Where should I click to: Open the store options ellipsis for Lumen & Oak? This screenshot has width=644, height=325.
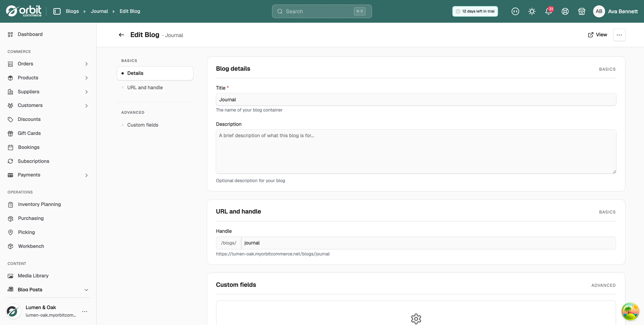point(85,312)
